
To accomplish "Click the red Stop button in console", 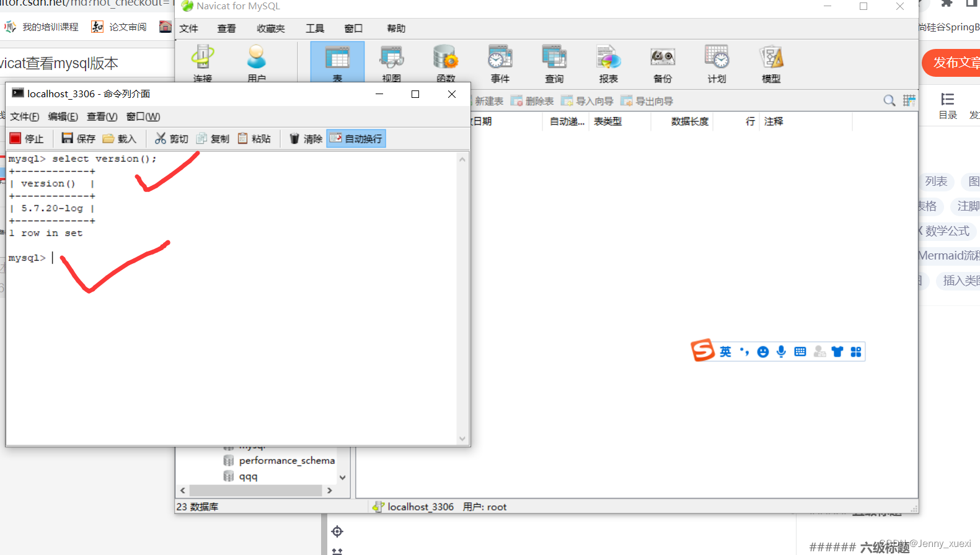I will [x=27, y=139].
